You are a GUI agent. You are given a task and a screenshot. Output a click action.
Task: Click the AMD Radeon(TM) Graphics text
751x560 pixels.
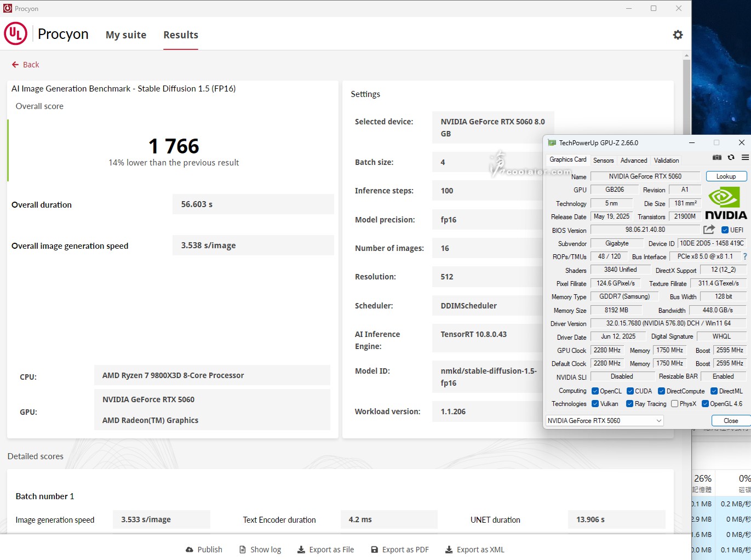coord(150,420)
